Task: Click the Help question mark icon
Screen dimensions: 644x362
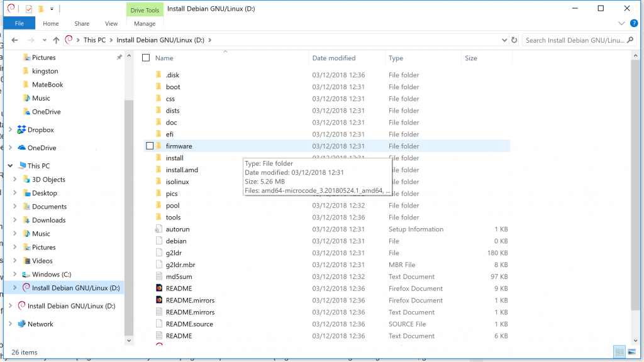Action: (x=633, y=23)
